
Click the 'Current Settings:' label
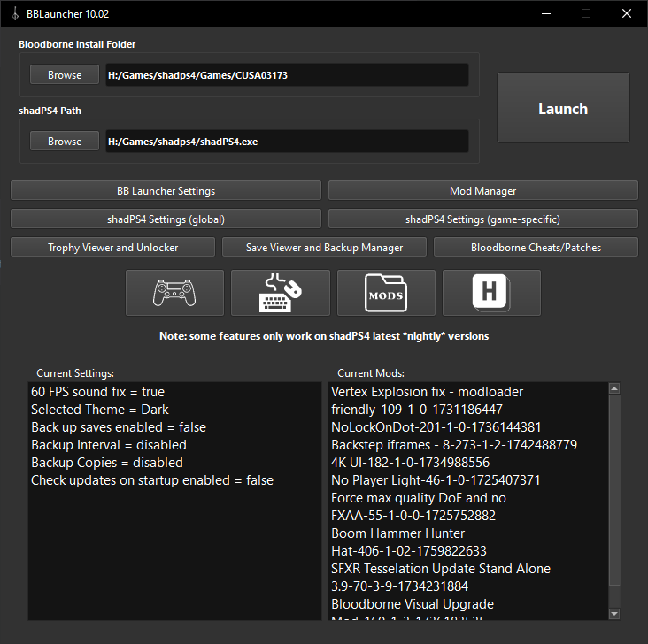coord(75,373)
